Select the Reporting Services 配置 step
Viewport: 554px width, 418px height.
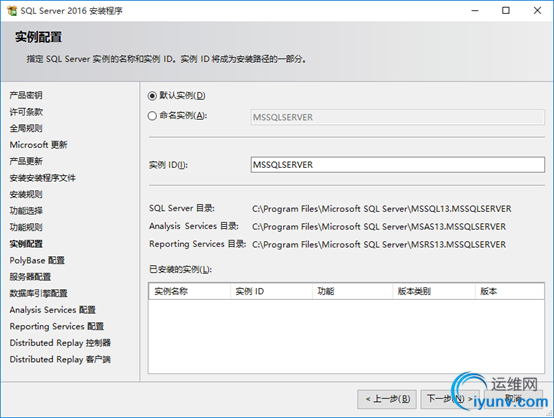point(57,326)
